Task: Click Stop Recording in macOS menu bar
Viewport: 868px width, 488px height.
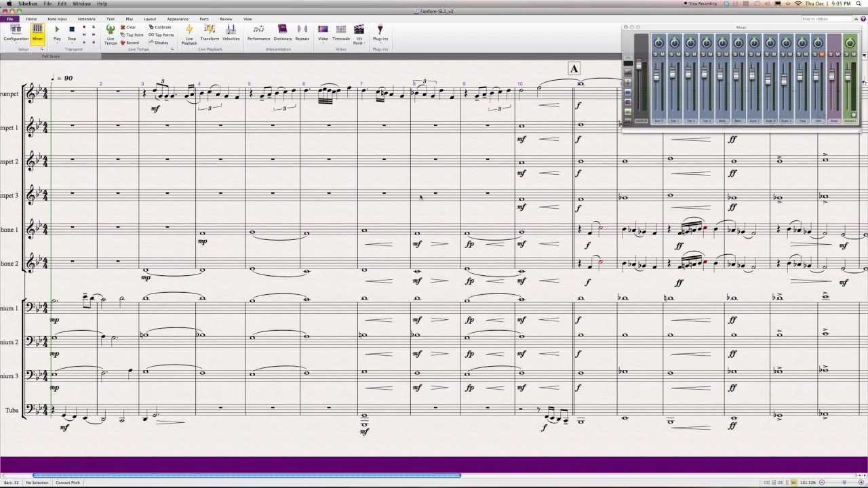Action: (700, 3)
